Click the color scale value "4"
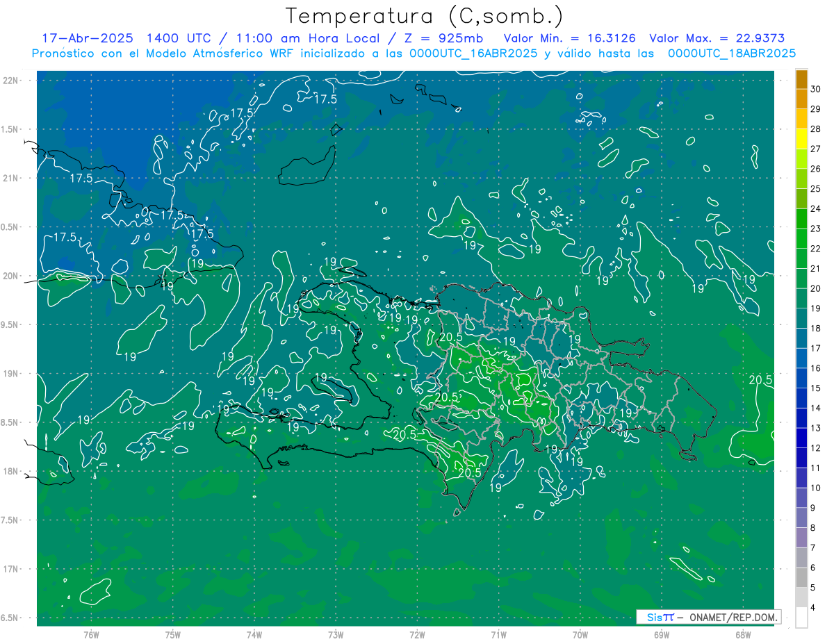This screenshot has height=644, width=834. 813,609
